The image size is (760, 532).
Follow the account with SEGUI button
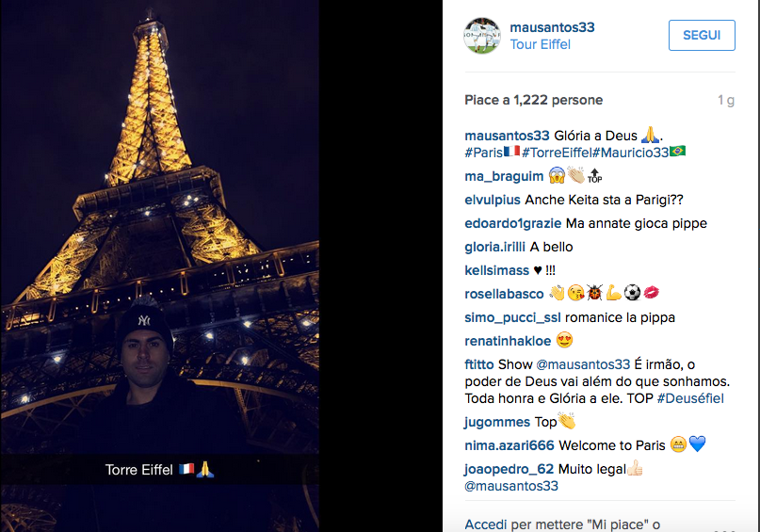coord(702,36)
